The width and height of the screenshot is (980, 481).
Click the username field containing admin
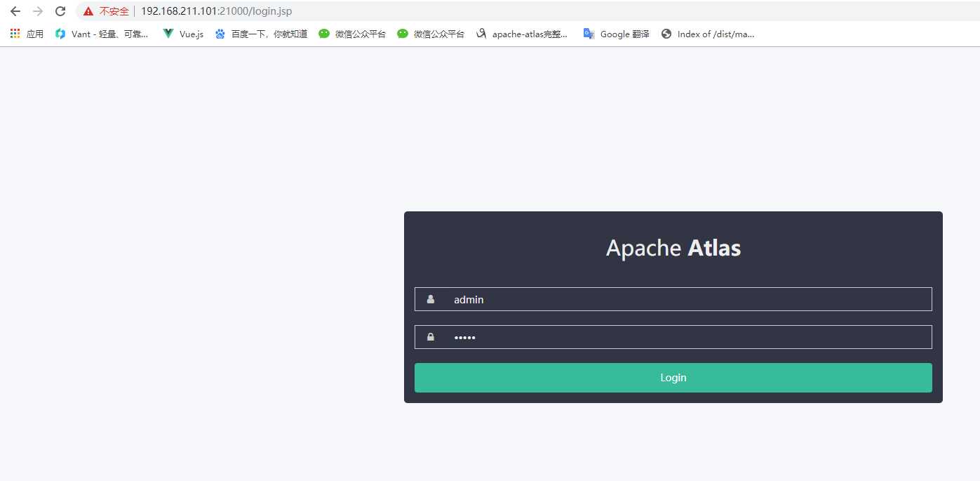point(673,299)
